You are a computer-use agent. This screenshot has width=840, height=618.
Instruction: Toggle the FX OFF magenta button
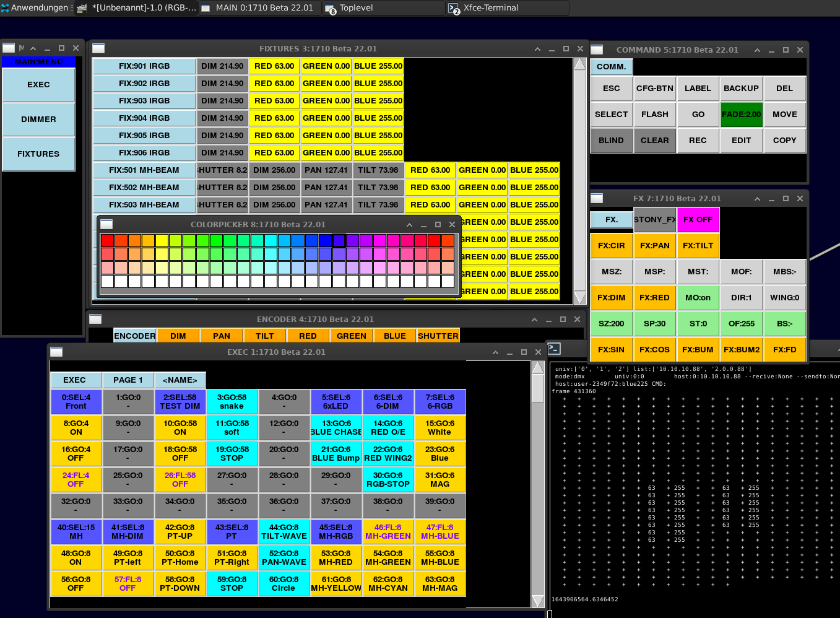(x=698, y=220)
